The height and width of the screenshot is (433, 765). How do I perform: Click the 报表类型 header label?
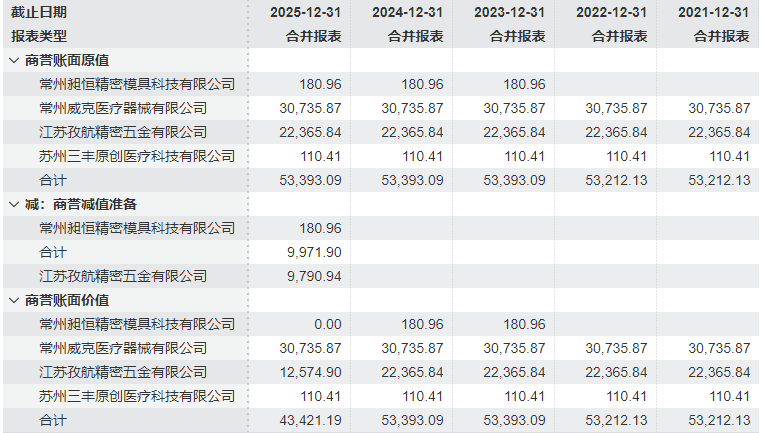(39, 36)
